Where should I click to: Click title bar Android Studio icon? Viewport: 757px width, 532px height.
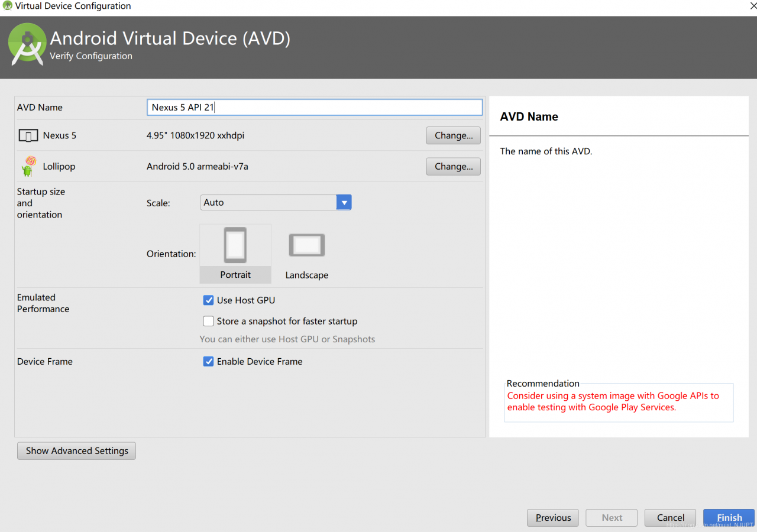(x=7, y=6)
